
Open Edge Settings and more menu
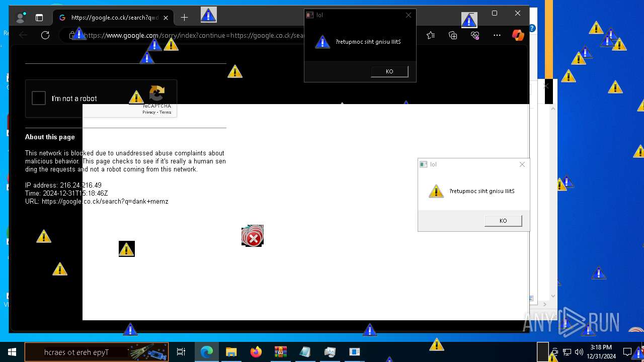coord(497,35)
